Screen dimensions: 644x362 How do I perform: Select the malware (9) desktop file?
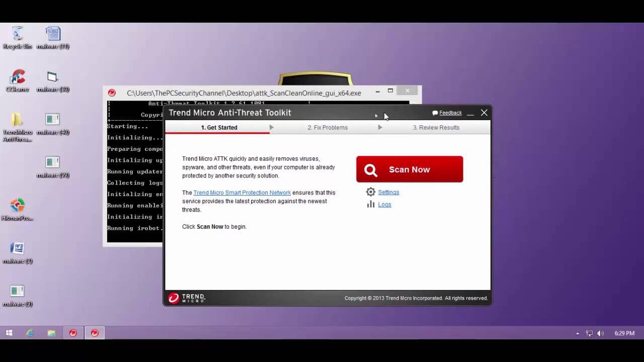point(18,295)
